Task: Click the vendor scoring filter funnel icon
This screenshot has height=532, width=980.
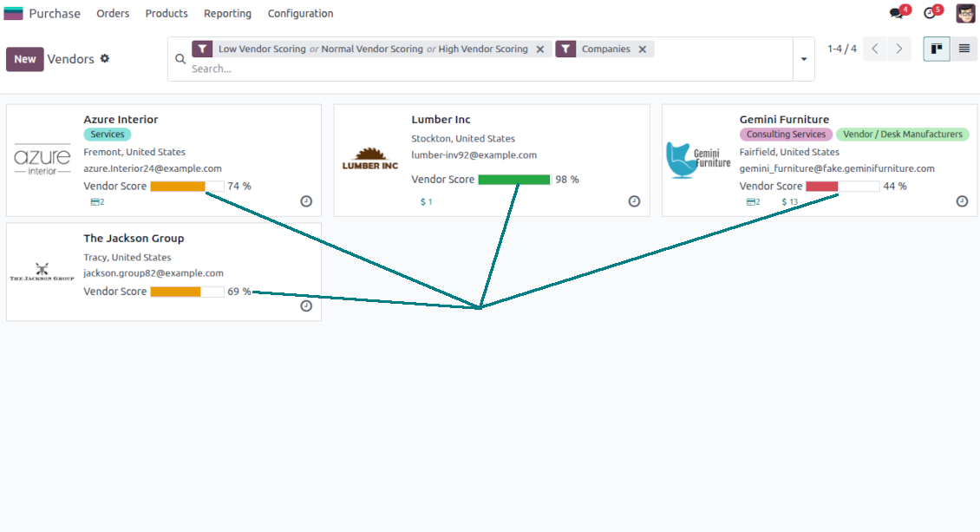Action: pyautogui.click(x=202, y=49)
